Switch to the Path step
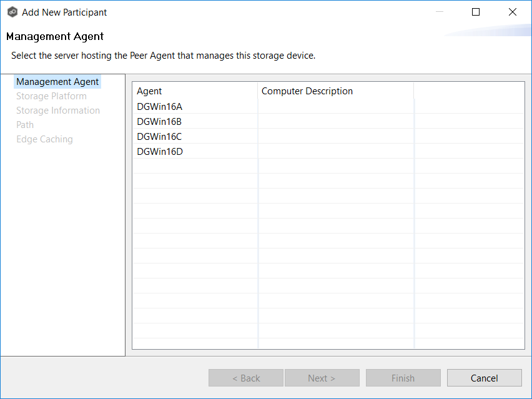 (x=25, y=125)
